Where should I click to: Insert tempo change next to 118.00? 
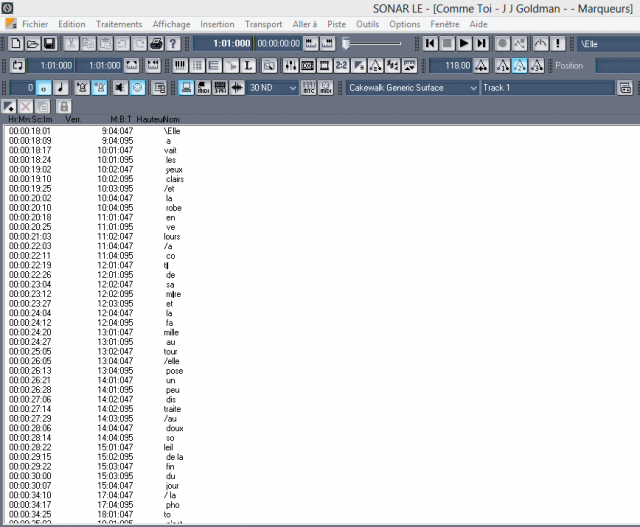coord(481,65)
